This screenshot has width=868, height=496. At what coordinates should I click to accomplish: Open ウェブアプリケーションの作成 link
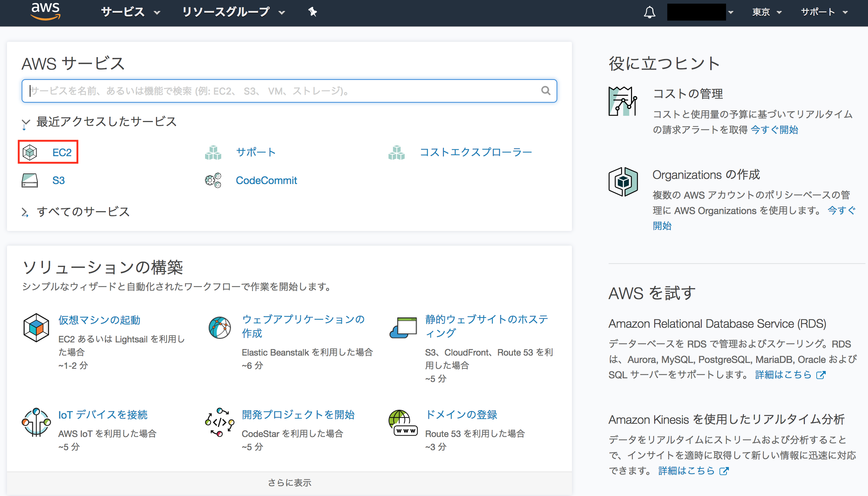[x=303, y=326]
